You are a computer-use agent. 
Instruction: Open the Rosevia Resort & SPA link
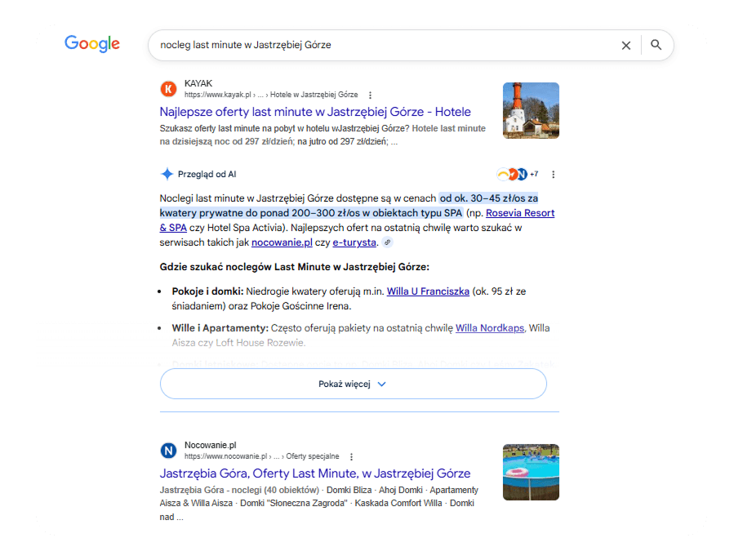(x=520, y=213)
